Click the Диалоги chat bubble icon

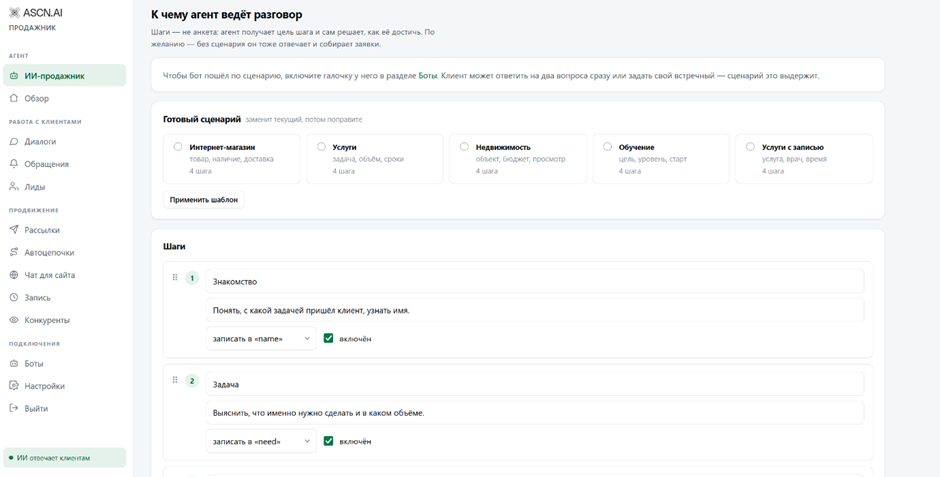14,142
